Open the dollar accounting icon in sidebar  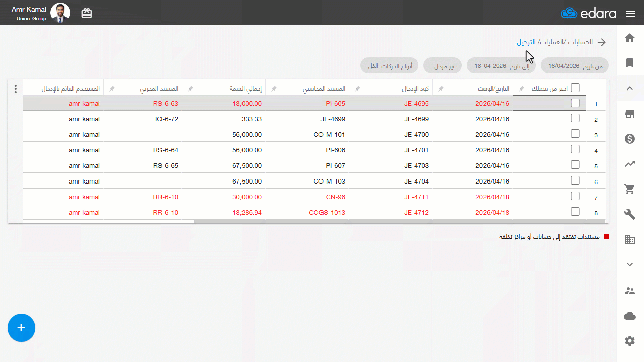coord(630,139)
